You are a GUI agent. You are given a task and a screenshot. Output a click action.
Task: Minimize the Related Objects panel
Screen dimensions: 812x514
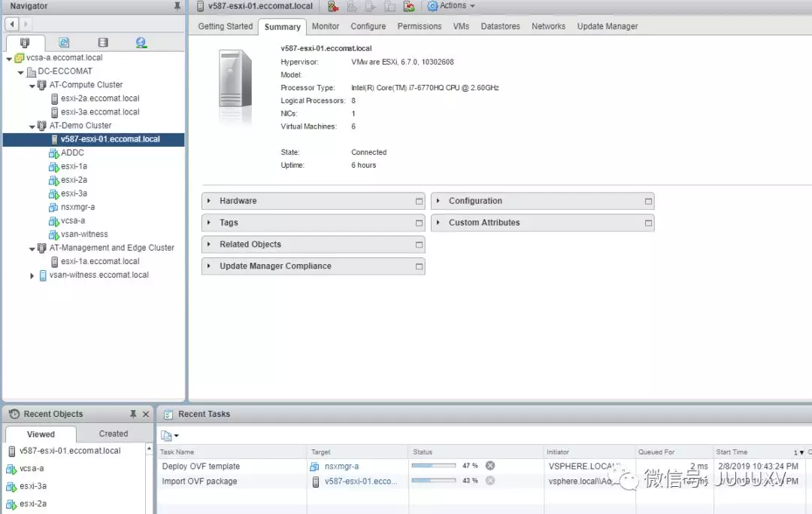coord(419,245)
